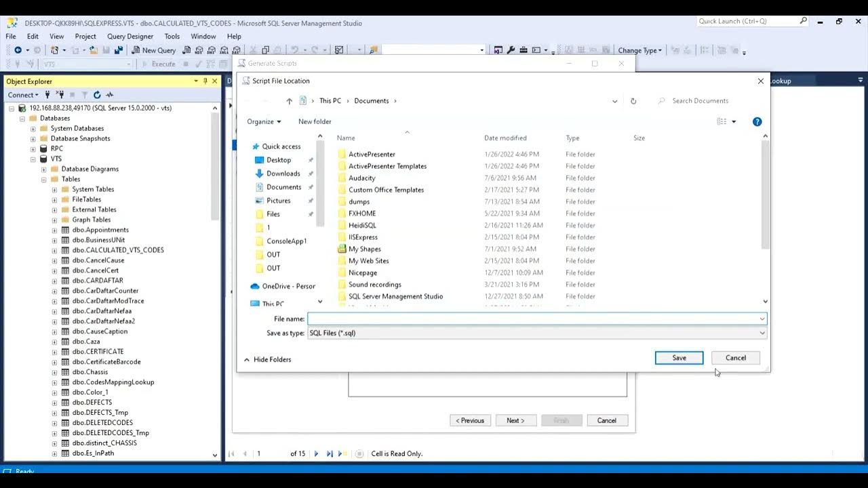Open the Tools menu

[172, 36]
